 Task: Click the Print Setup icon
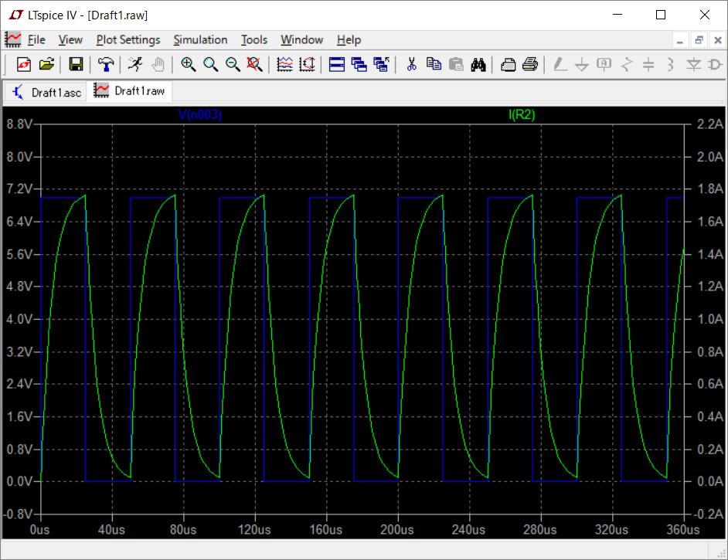(x=508, y=64)
